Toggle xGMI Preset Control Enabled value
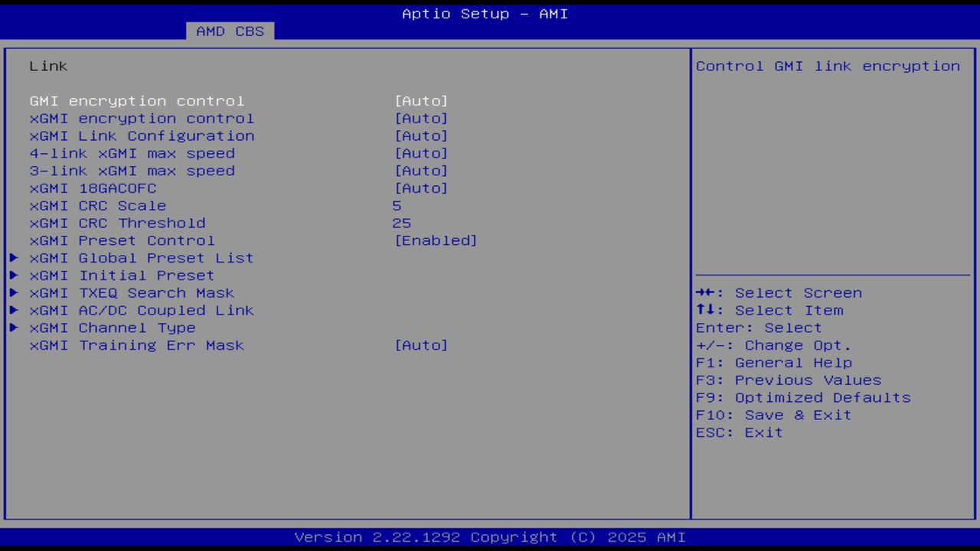This screenshot has height=551, width=980. point(435,241)
